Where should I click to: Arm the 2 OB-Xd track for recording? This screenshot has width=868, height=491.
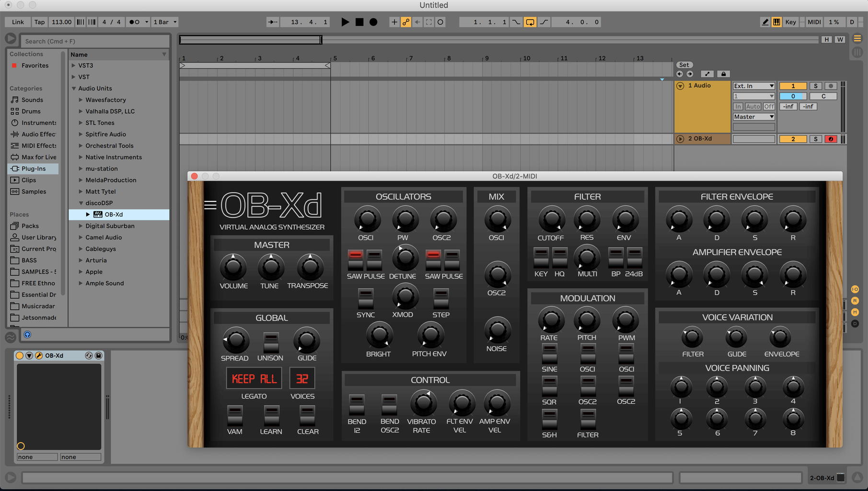[831, 139]
